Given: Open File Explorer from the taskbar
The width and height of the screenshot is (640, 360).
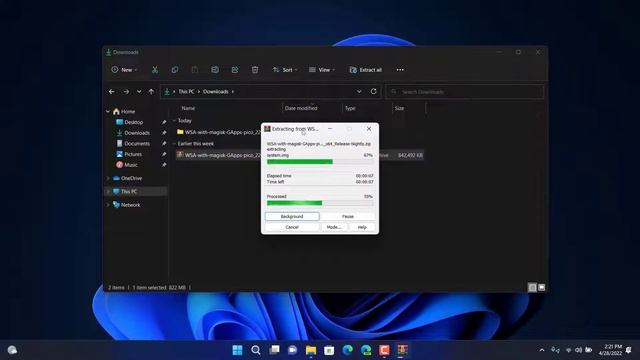Looking at the screenshot, I should [x=311, y=350].
